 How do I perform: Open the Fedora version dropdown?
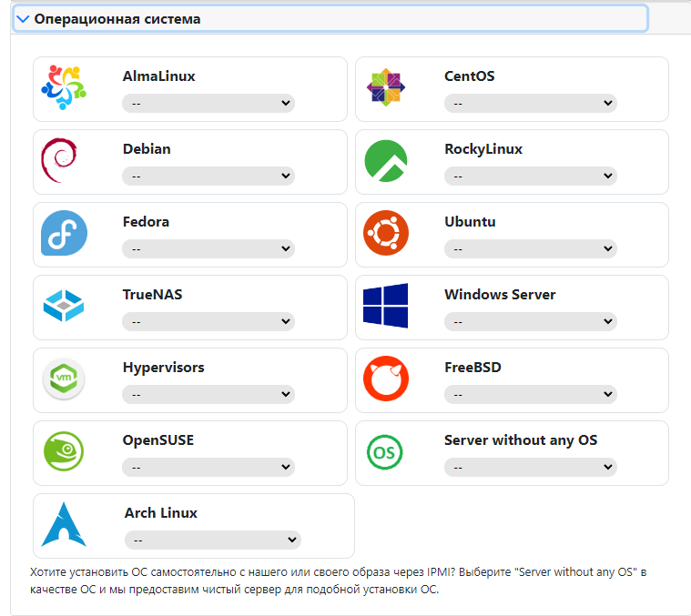[x=208, y=248]
